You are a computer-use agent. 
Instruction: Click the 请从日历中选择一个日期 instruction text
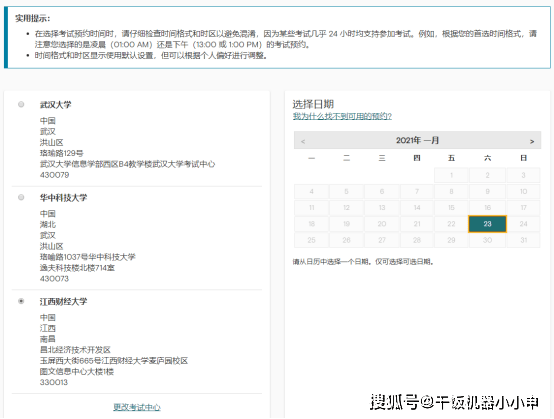[363, 262]
